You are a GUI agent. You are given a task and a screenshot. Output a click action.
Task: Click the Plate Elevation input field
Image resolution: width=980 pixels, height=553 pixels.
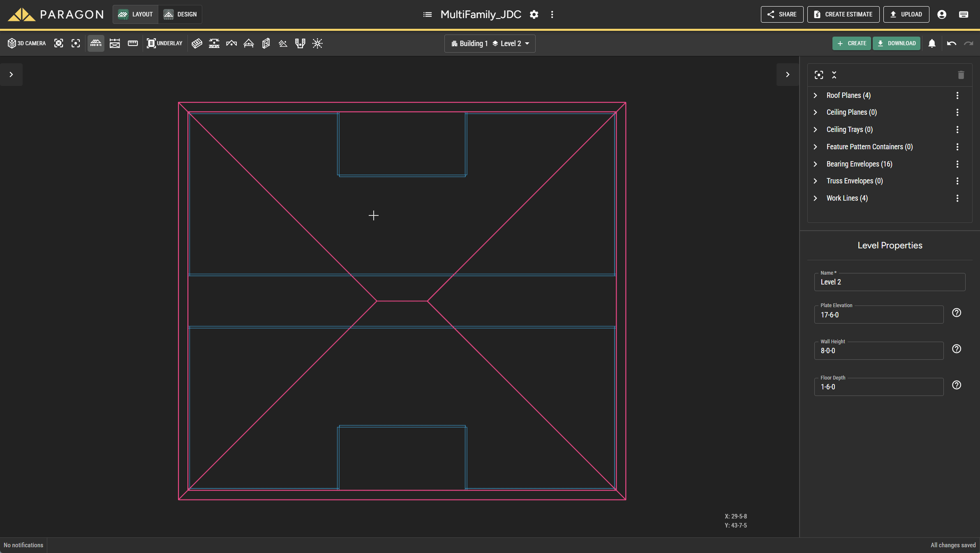[878, 315]
